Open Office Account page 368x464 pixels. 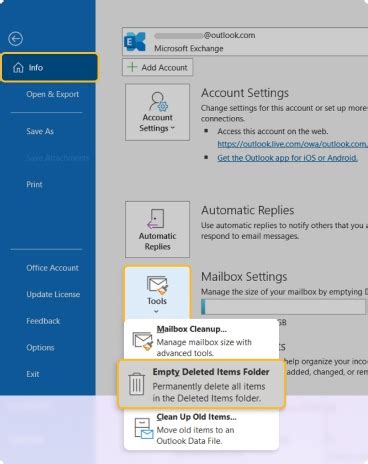point(53,268)
